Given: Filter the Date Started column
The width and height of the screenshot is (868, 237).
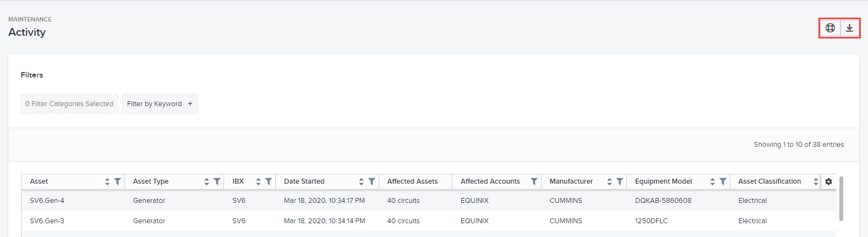Looking at the screenshot, I should pos(372,181).
